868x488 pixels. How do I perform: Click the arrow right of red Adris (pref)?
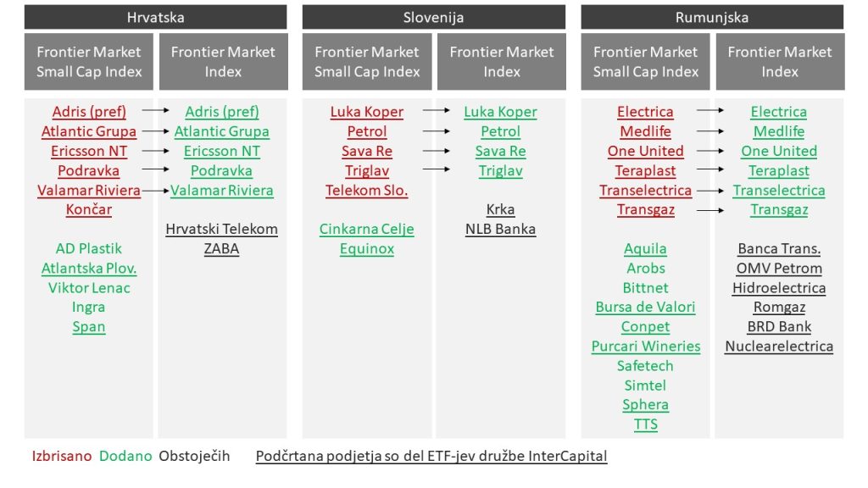click(x=153, y=111)
